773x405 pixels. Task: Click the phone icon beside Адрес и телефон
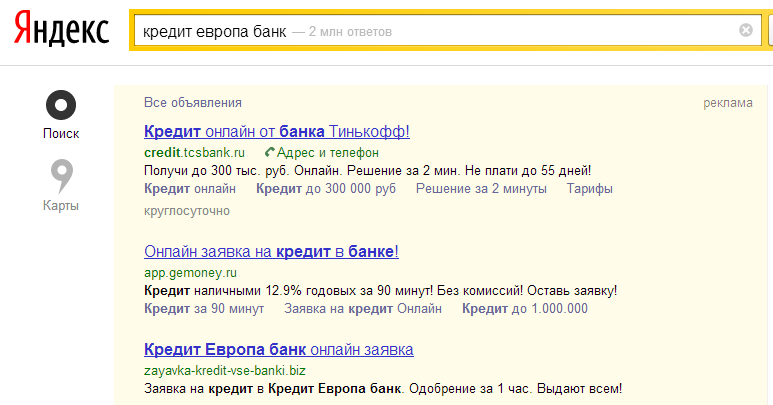point(269,153)
